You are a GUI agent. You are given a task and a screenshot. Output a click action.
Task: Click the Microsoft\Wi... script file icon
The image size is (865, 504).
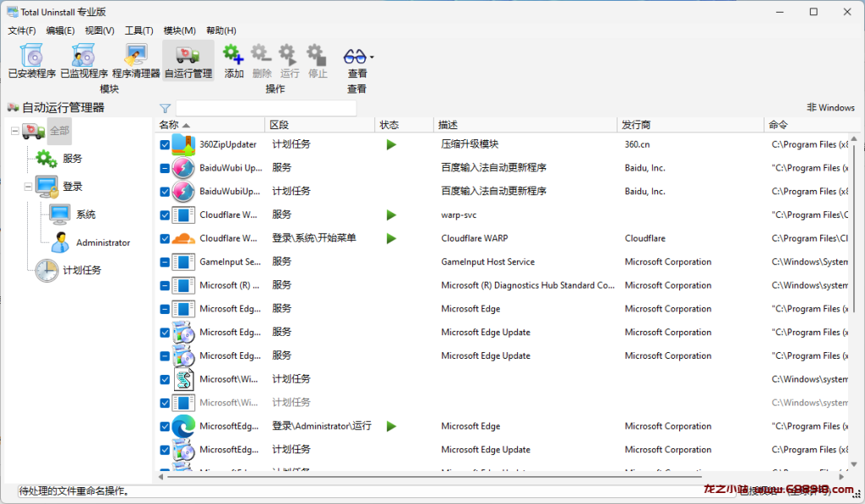point(183,379)
